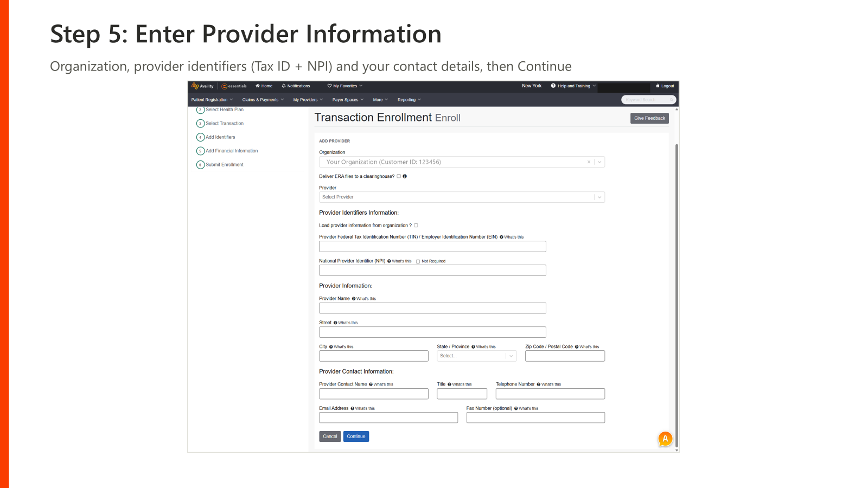Click the page vertical scrollbar
868x488 pixels.
click(676, 296)
